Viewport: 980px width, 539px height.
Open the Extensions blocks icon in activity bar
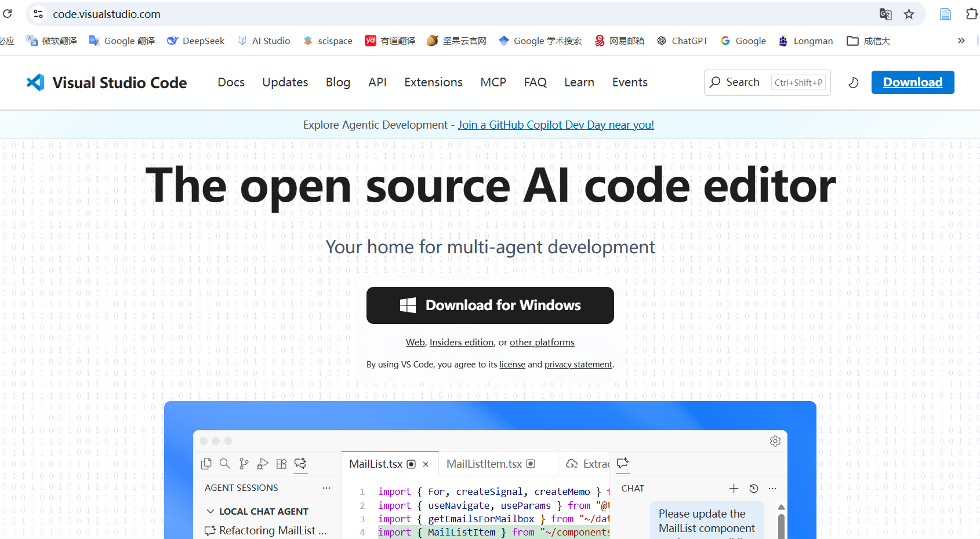click(282, 464)
